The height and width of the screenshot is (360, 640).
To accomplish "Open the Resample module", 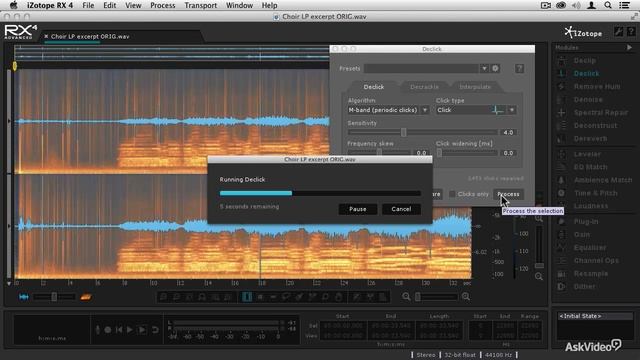I will 591,273.
